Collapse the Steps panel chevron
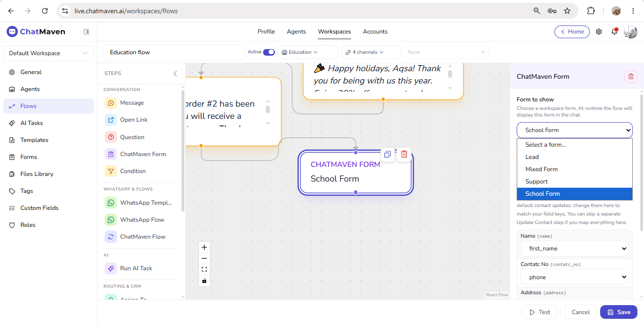 [x=175, y=74]
